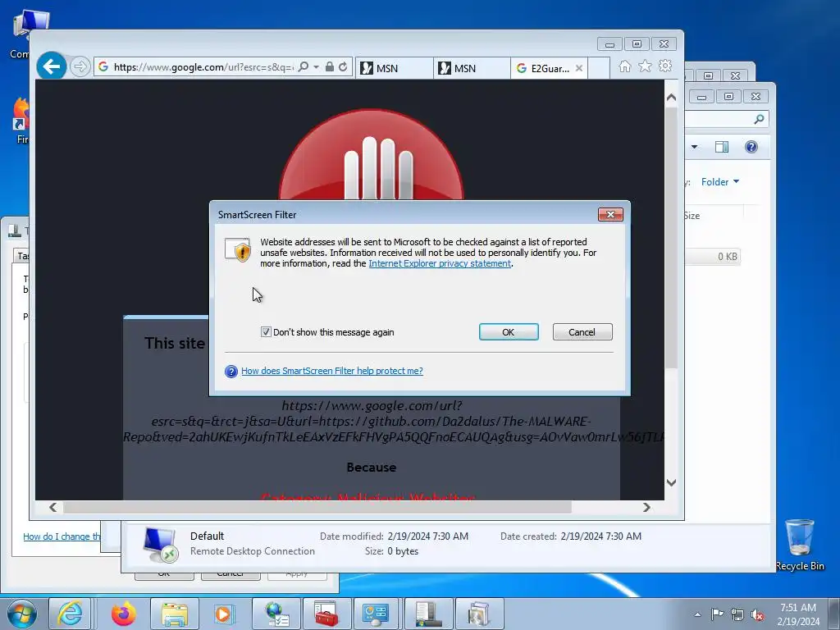Toggle the preview pane icon in Explorer
Image resolution: width=840 pixels, height=630 pixels.
click(x=722, y=147)
